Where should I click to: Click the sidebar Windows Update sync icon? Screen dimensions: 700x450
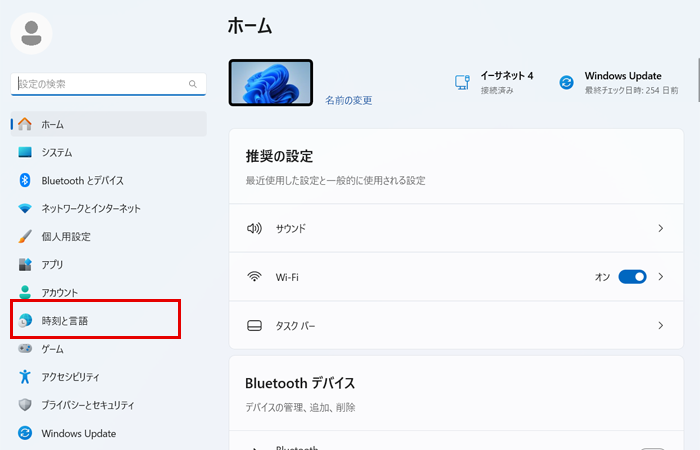(25, 433)
